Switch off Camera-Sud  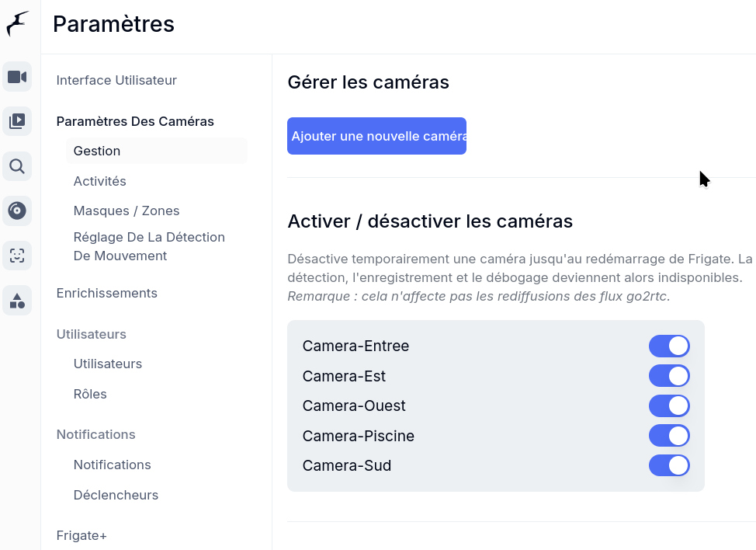[669, 466]
